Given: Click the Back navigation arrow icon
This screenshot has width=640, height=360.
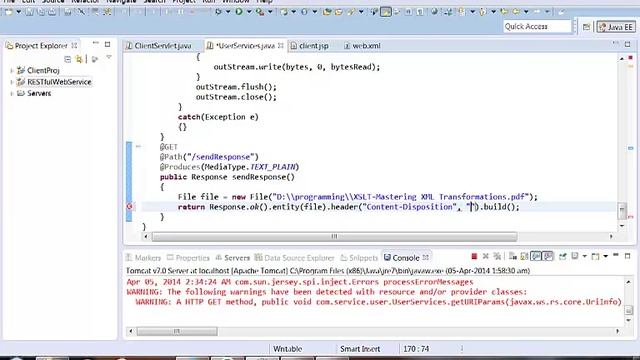Looking at the screenshot, I should [516, 12].
